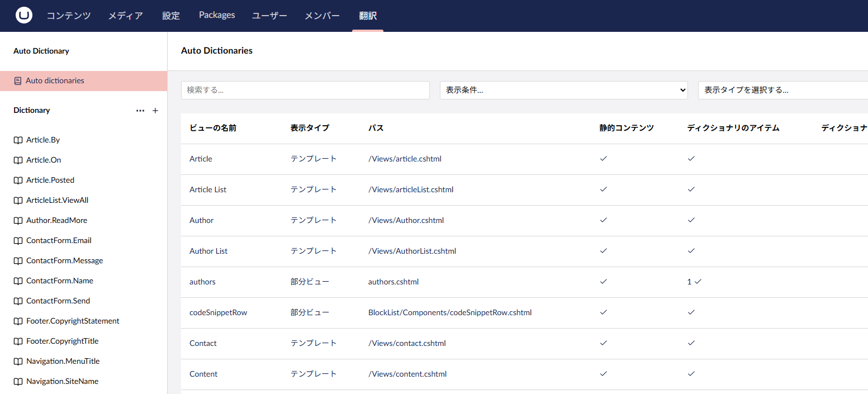Screen dimensions: 868x394
Task: Click the Umbraco logo icon
Action: 24,16
